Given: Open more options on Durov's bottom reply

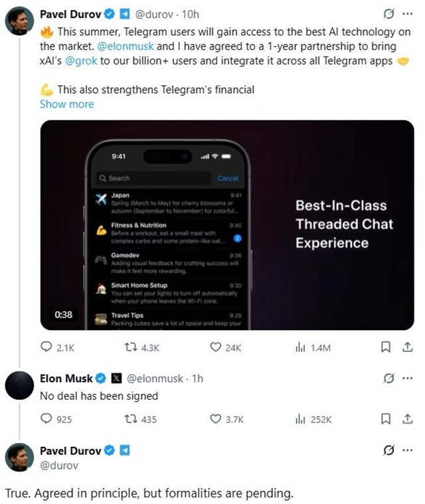Looking at the screenshot, I should (x=408, y=451).
